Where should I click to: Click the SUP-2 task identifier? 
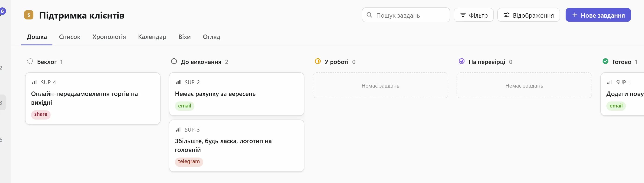coord(192,82)
